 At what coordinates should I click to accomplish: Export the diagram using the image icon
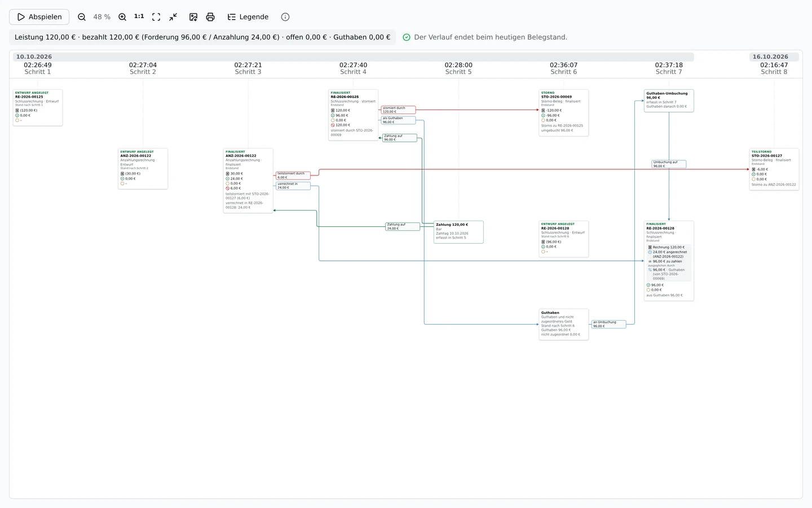(x=193, y=17)
